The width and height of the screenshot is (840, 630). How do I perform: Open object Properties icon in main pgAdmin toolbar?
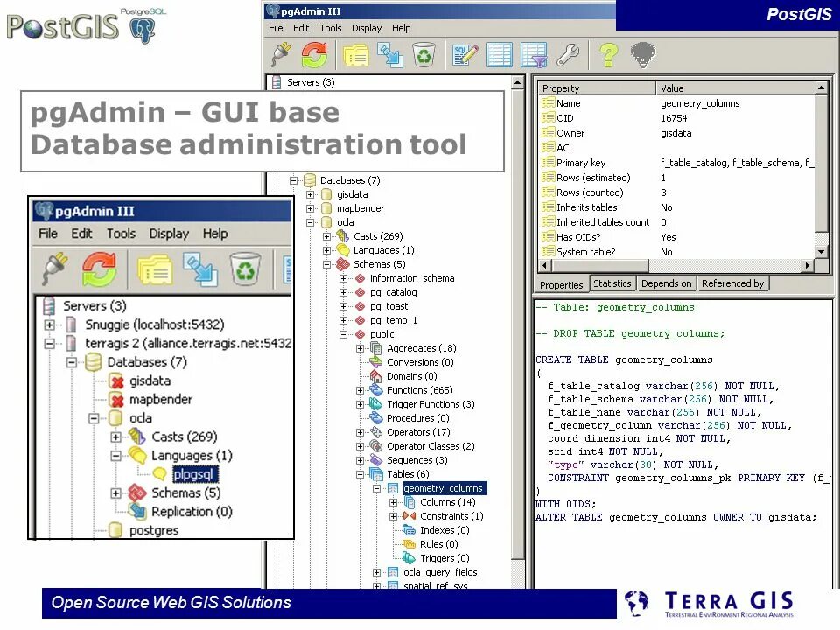tap(356, 55)
